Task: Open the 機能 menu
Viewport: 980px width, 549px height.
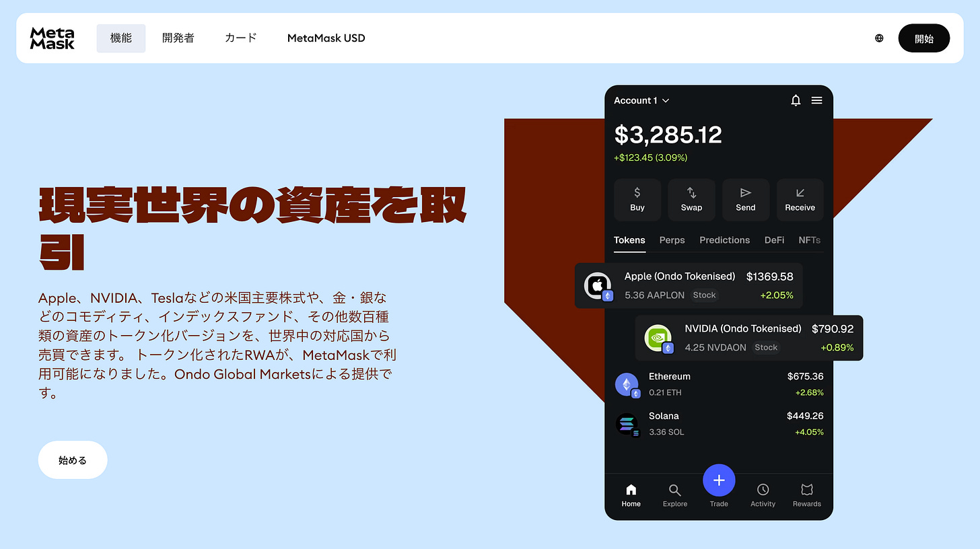Action: click(x=121, y=38)
